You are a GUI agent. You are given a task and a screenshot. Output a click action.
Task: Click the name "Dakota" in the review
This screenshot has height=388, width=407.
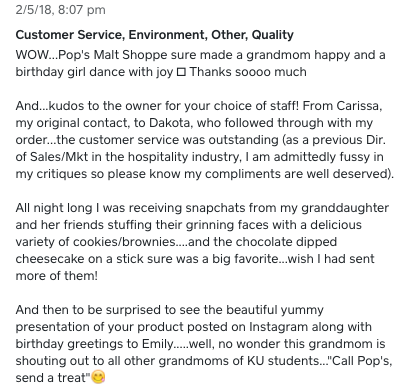pyautogui.click(x=169, y=123)
